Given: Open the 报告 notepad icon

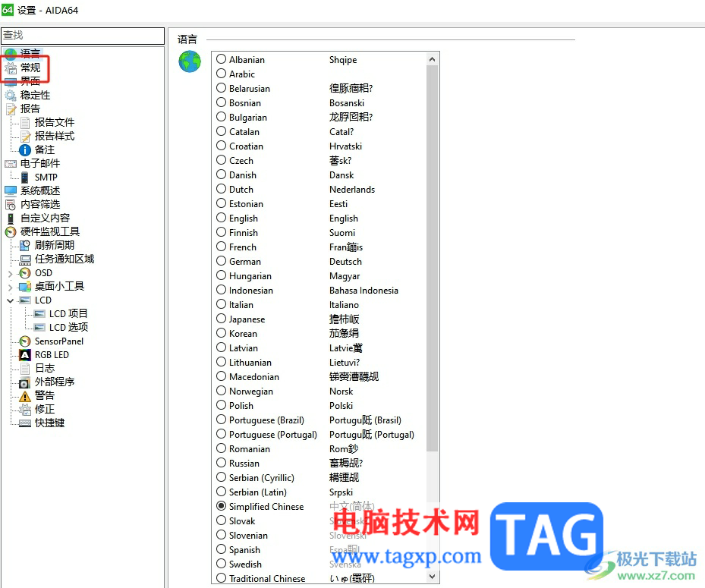Looking at the screenshot, I should [x=11, y=108].
